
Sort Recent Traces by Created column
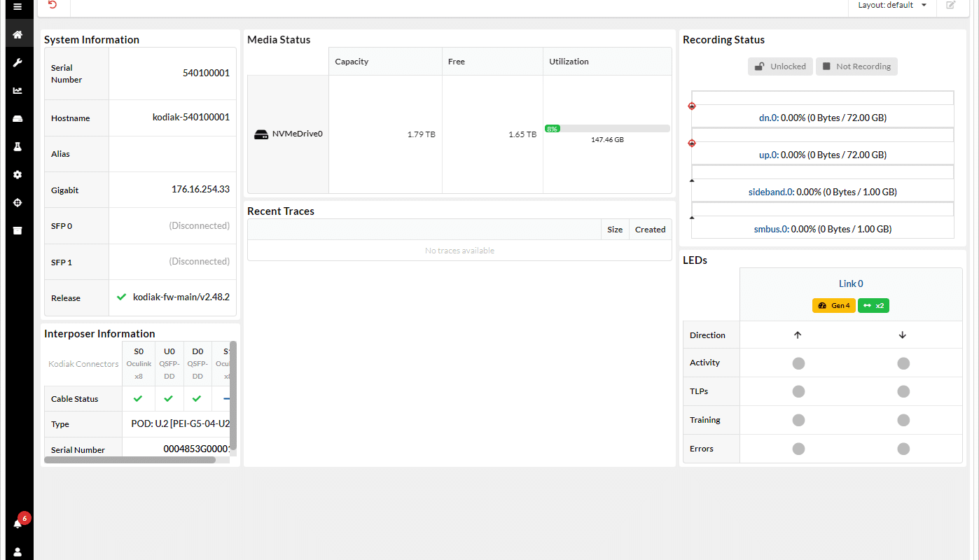[650, 230]
